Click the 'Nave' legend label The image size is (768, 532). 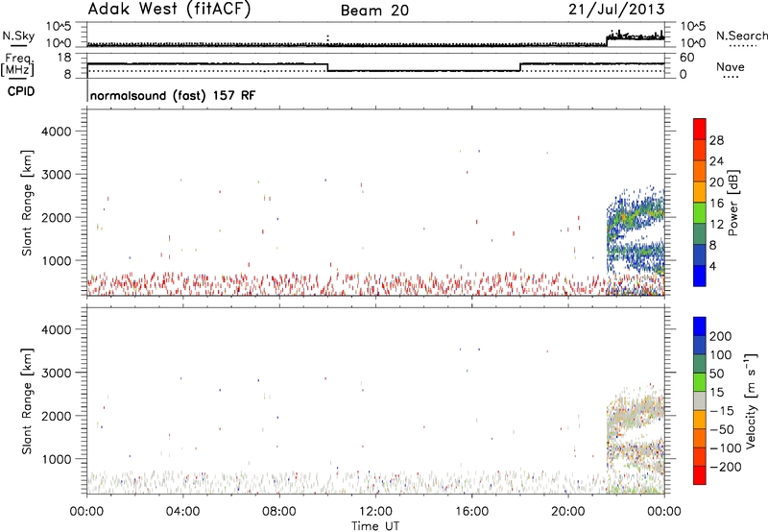pos(731,67)
